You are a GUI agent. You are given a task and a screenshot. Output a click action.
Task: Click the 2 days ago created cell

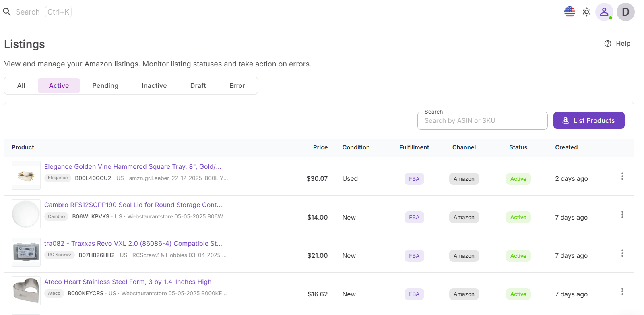[x=572, y=178]
